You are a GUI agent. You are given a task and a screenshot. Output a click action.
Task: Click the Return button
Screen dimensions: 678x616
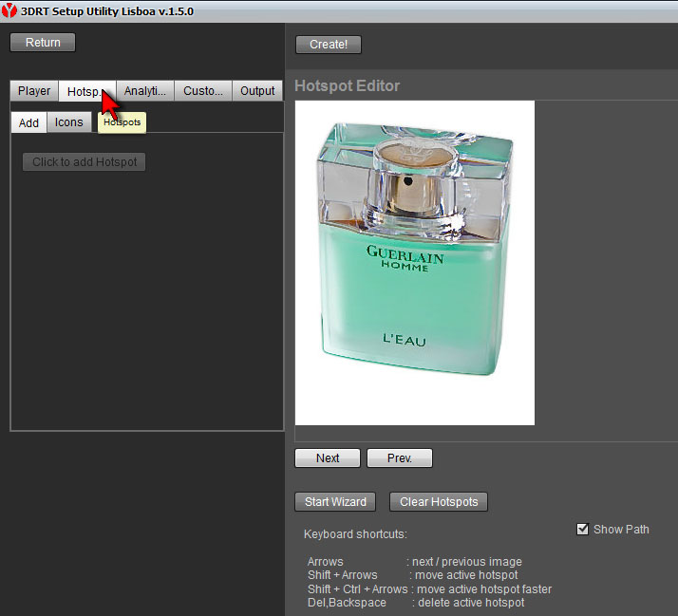click(x=43, y=43)
